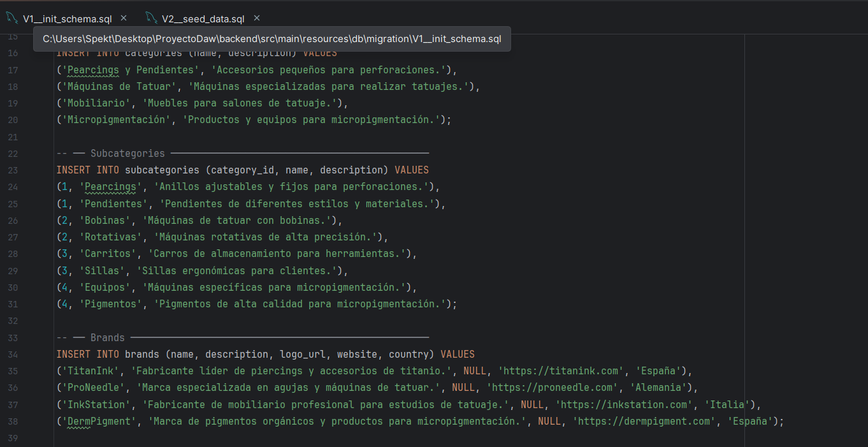868x447 pixels.
Task: Click the 'Italia' country value
Action: (x=727, y=404)
